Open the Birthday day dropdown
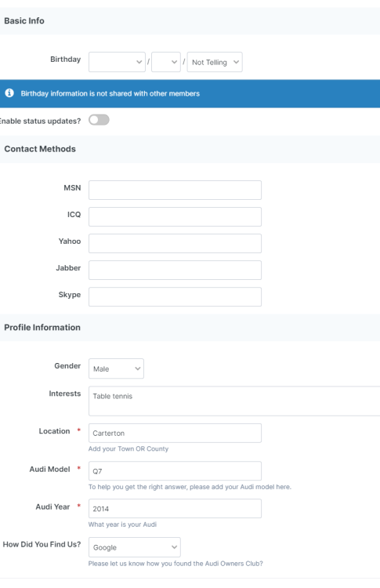Image resolution: width=380 pixels, height=588 pixels. [166, 62]
